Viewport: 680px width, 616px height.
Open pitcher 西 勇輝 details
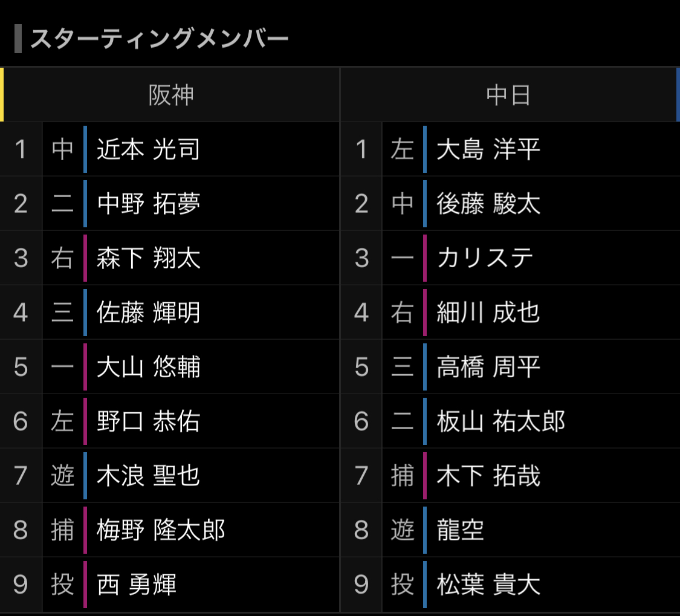click(x=137, y=585)
